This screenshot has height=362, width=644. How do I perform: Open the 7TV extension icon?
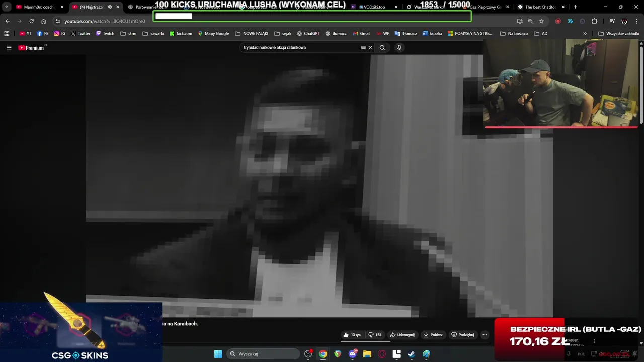tap(570, 21)
